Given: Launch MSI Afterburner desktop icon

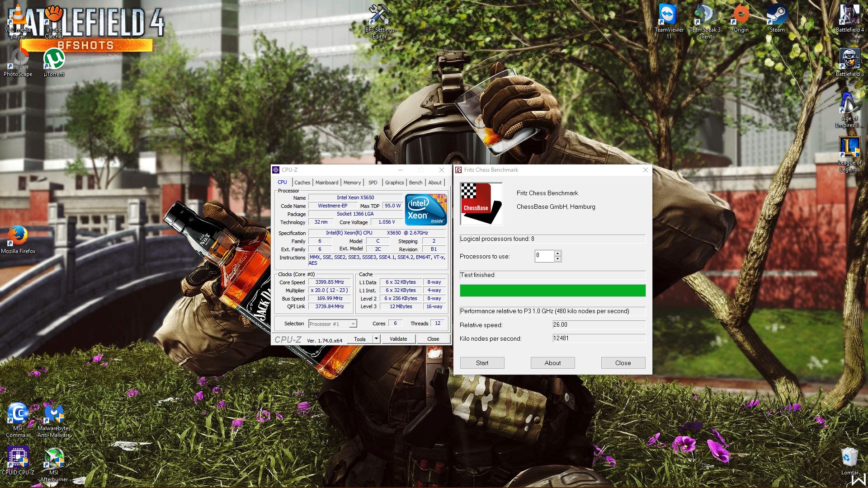Looking at the screenshot, I should 54,464.
